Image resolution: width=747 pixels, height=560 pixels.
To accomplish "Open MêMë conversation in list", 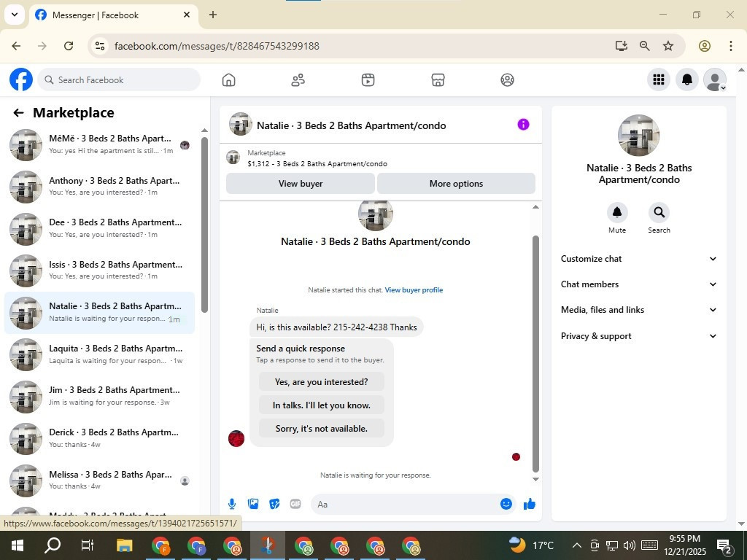I will click(99, 145).
